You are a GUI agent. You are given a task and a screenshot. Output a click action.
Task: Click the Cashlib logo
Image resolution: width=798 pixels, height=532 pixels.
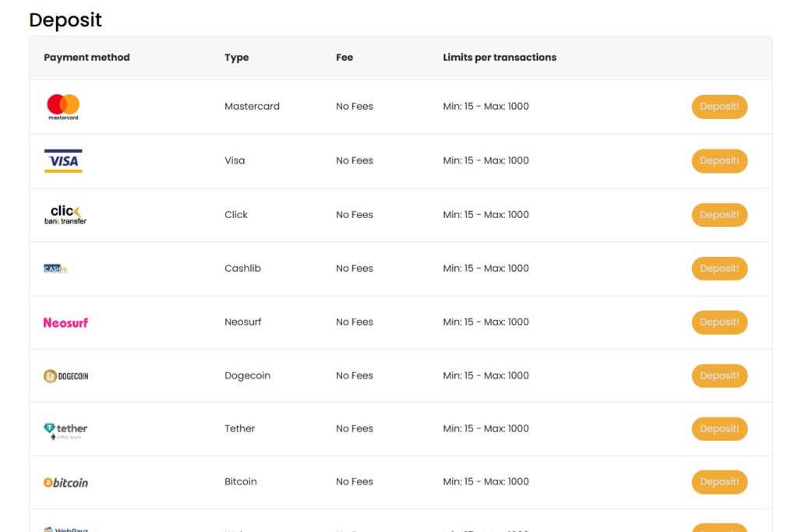click(55, 268)
